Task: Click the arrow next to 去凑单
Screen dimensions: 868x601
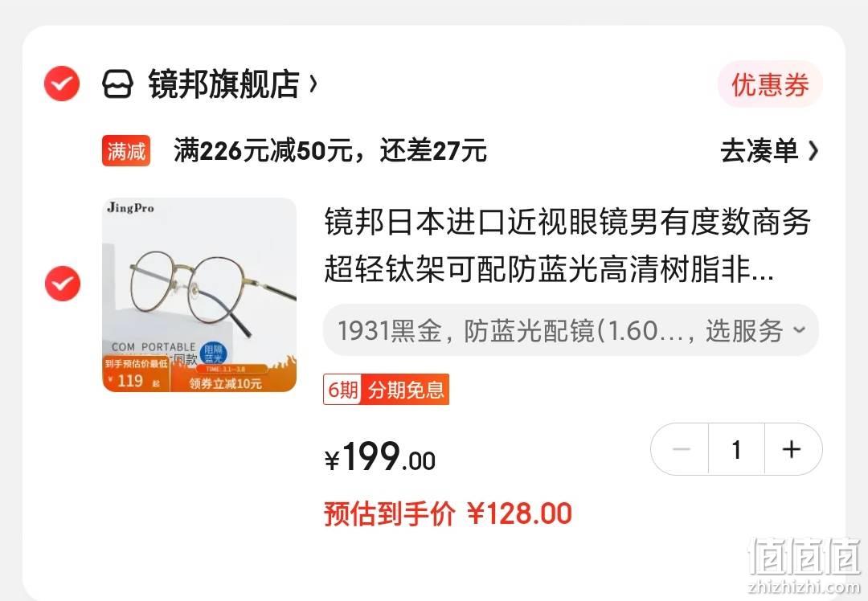Action: point(813,150)
